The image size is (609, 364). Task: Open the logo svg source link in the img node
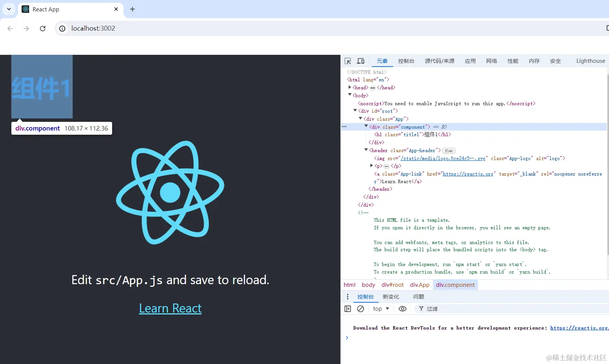[x=443, y=159]
